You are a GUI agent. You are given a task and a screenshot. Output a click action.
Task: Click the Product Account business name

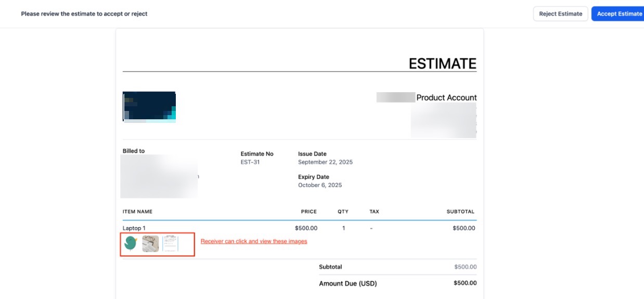[446, 97]
